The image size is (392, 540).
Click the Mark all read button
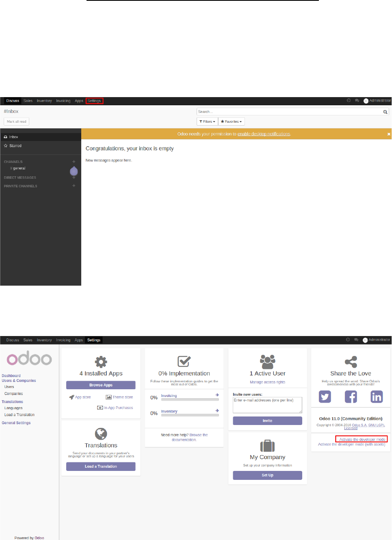point(17,121)
